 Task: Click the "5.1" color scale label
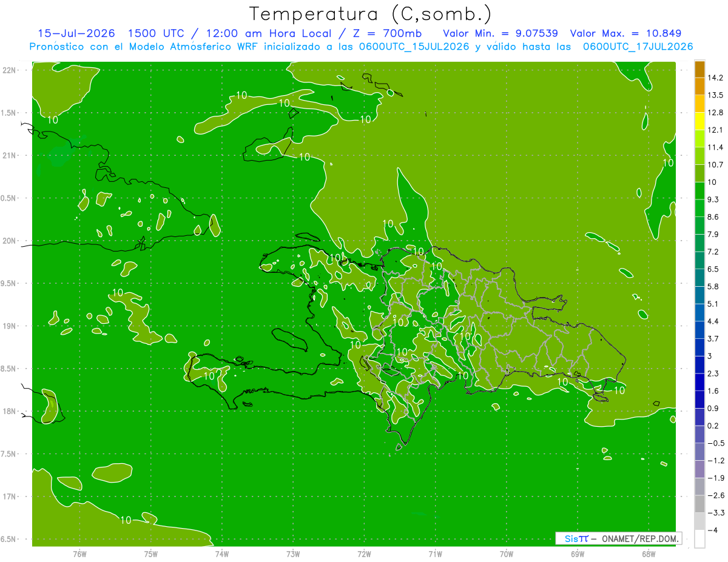tap(713, 304)
